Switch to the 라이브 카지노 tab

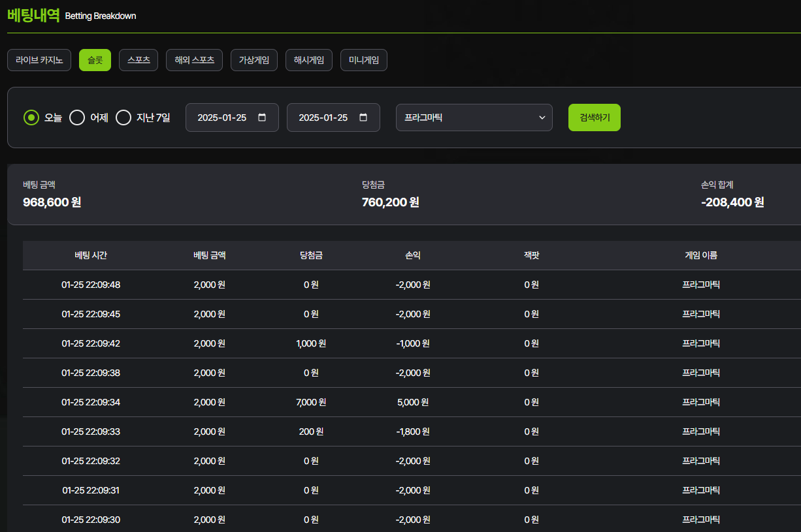coord(39,60)
